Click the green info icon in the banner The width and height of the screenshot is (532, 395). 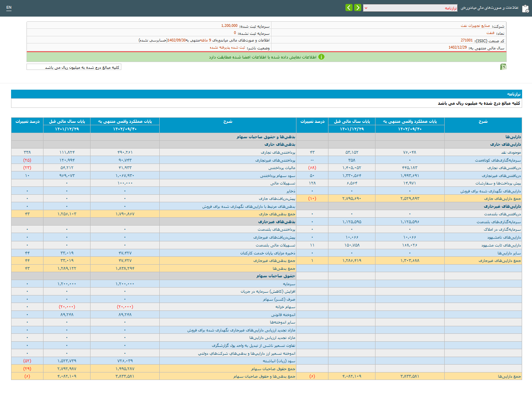321,57
